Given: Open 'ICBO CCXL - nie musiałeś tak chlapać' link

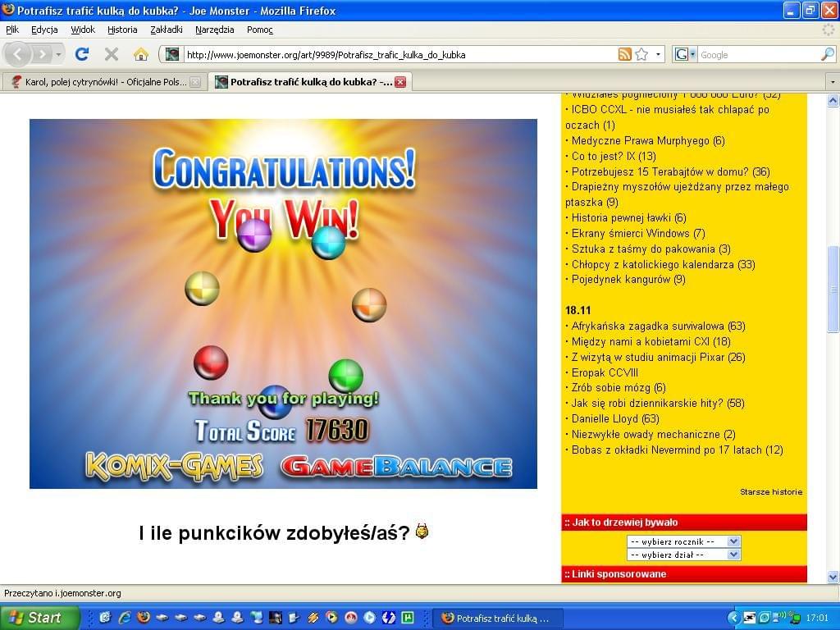Looking at the screenshot, I should (668, 117).
